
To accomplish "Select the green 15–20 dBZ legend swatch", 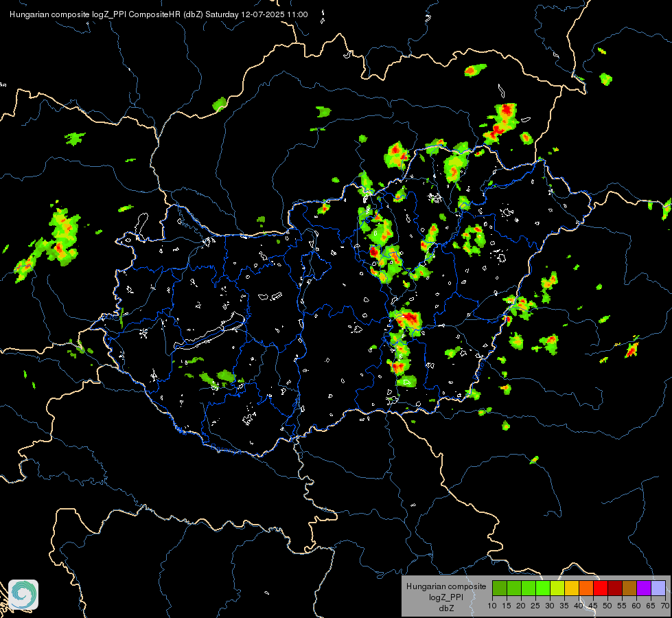I will tap(514, 588).
